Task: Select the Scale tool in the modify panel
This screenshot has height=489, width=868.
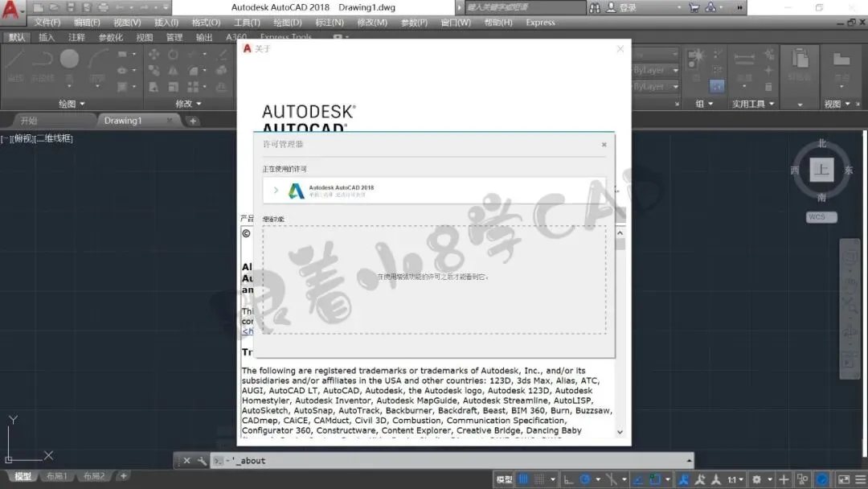Action: tap(174, 87)
